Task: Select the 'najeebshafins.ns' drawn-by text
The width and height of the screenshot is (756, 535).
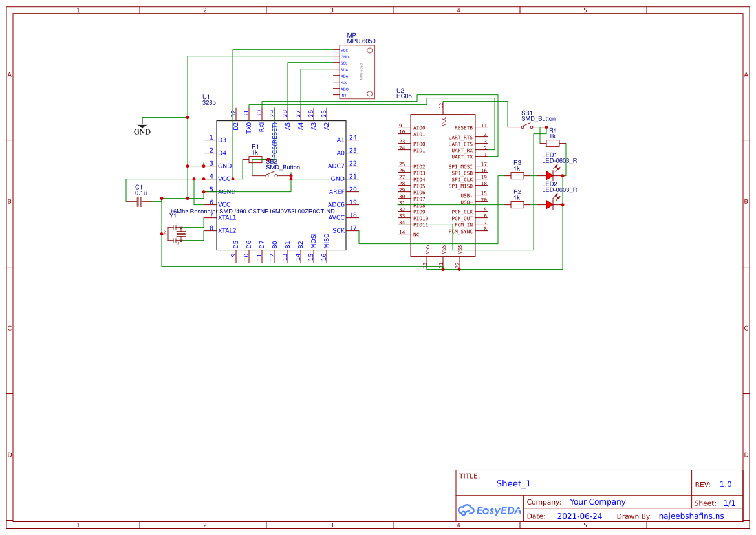Action: click(x=691, y=516)
